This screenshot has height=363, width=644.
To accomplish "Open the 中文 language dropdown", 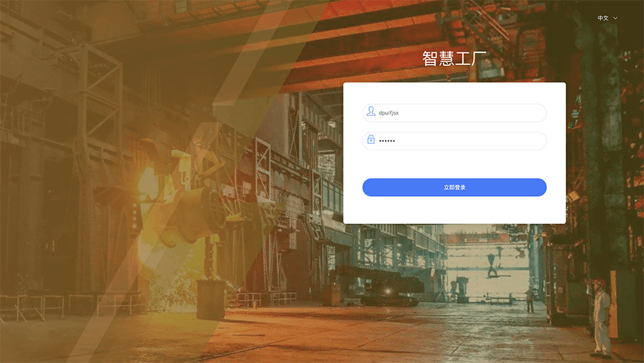I will [608, 19].
